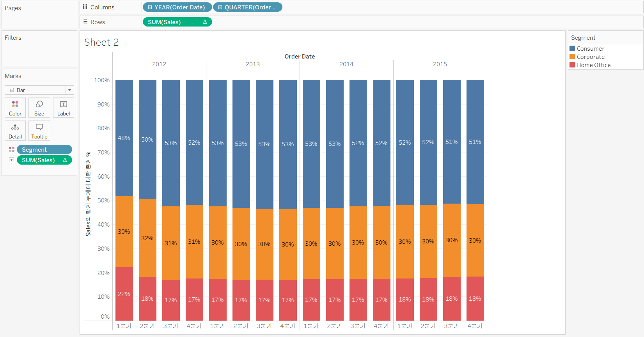Click the 0% axis tick label
Image resolution: width=644 pixels, height=337 pixels.
pos(105,317)
